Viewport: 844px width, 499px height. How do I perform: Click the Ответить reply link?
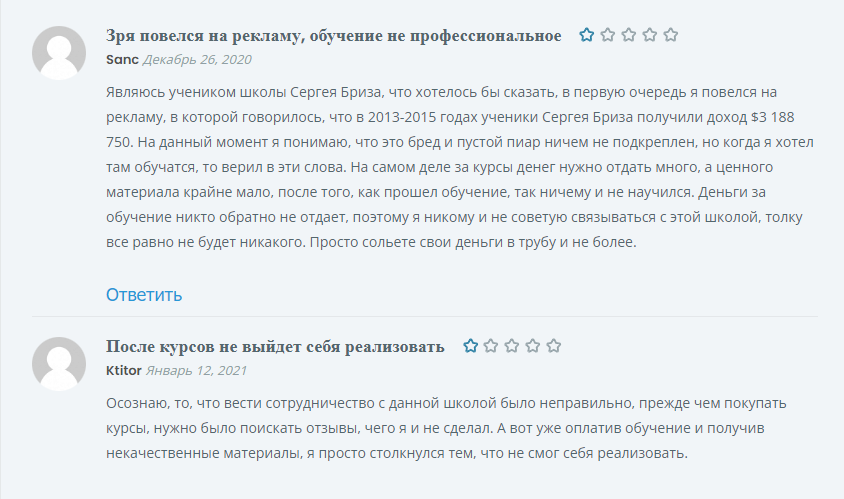[144, 294]
